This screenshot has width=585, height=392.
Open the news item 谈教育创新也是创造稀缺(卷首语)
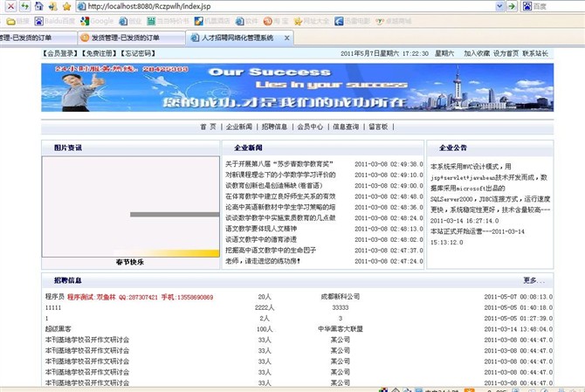click(x=273, y=185)
